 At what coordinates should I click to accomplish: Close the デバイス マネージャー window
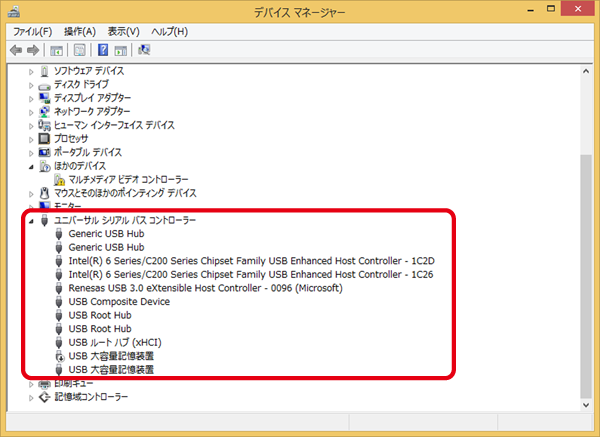click(x=578, y=8)
